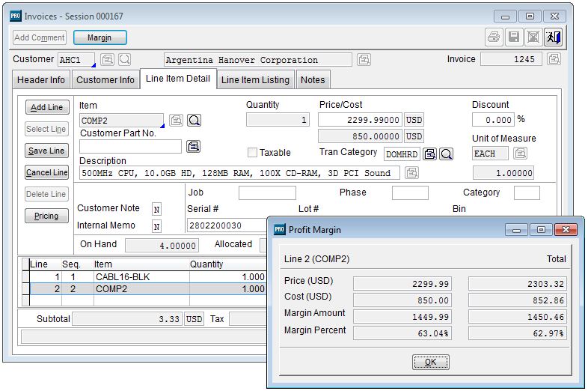The image size is (588, 391).
Task: Click the Add Line button
Action: pos(47,107)
